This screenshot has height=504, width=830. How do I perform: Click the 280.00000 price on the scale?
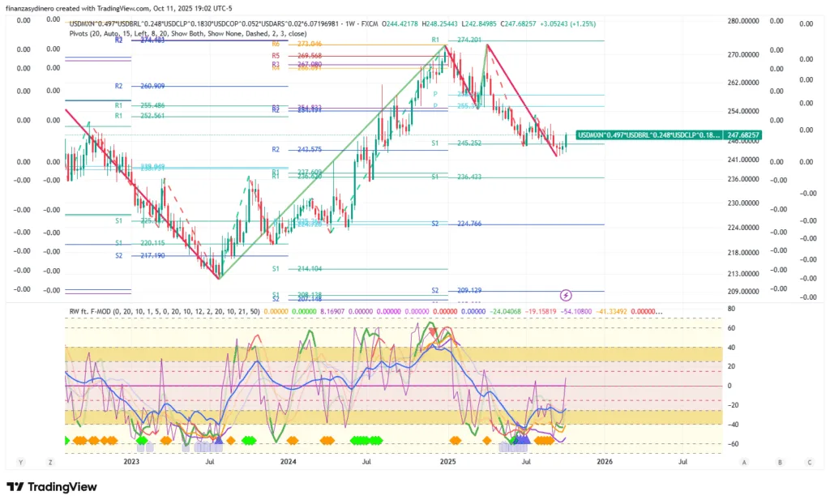[746, 21]
